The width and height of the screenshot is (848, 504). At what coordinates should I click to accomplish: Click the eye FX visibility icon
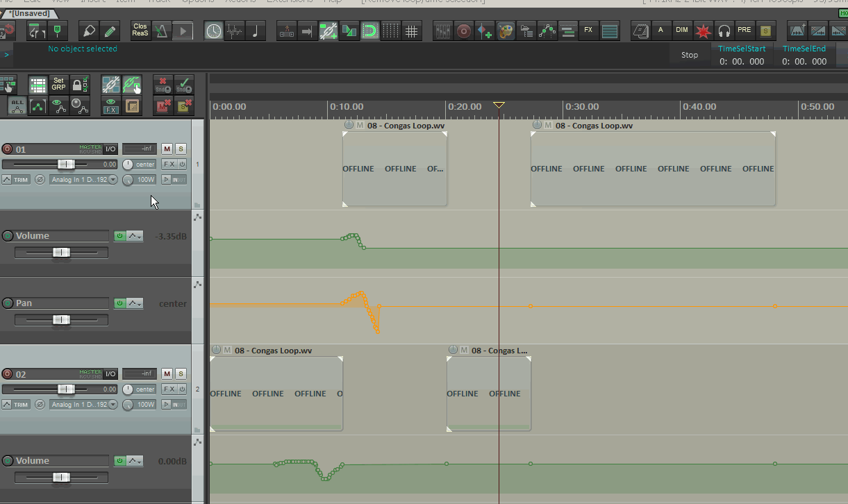point(110,106)
